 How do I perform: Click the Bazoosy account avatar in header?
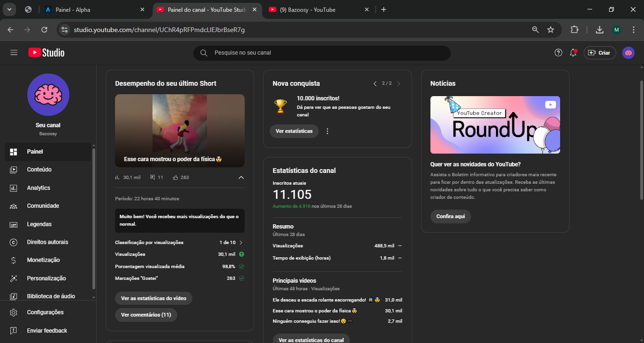628,53
